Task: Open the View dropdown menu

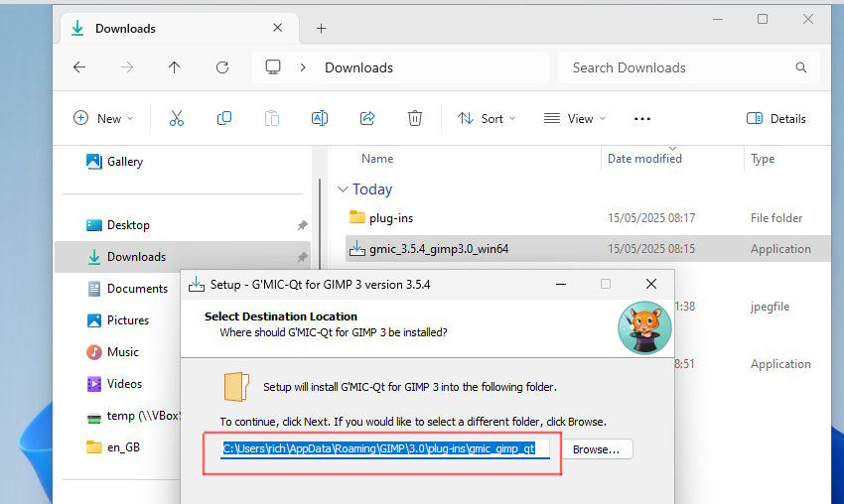Action: (575, 118)
